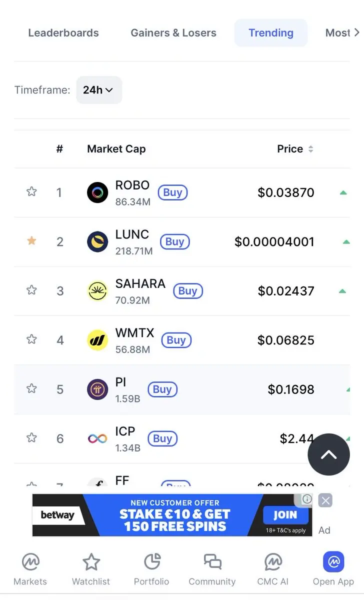
Task: Toggle the watchlist star for ROBO
Action: 31,191
